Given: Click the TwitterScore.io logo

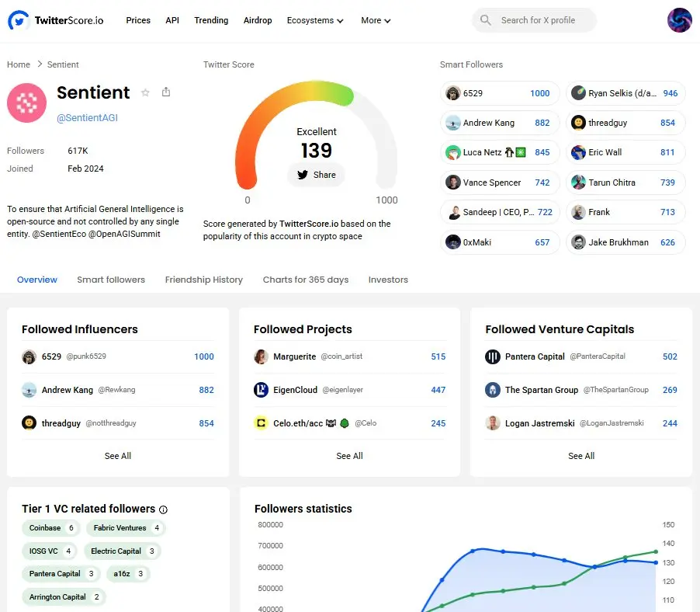Looking at the screenshot, I should tap(55, 20).
